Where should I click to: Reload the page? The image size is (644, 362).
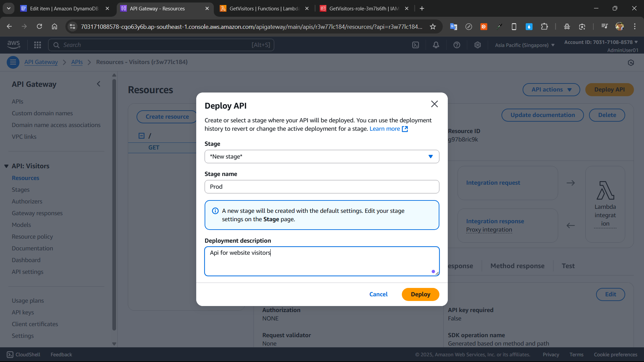click(x=39, y=26)
